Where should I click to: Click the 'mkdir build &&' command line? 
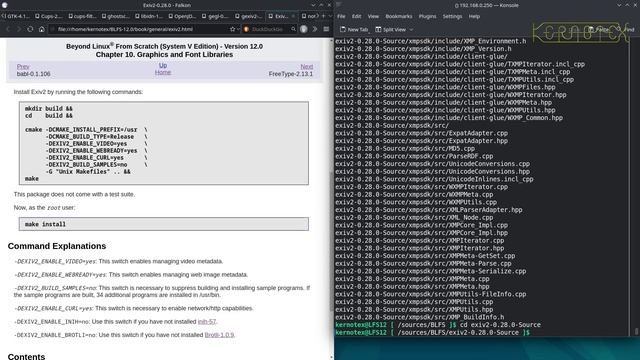[x=49, y=109]
